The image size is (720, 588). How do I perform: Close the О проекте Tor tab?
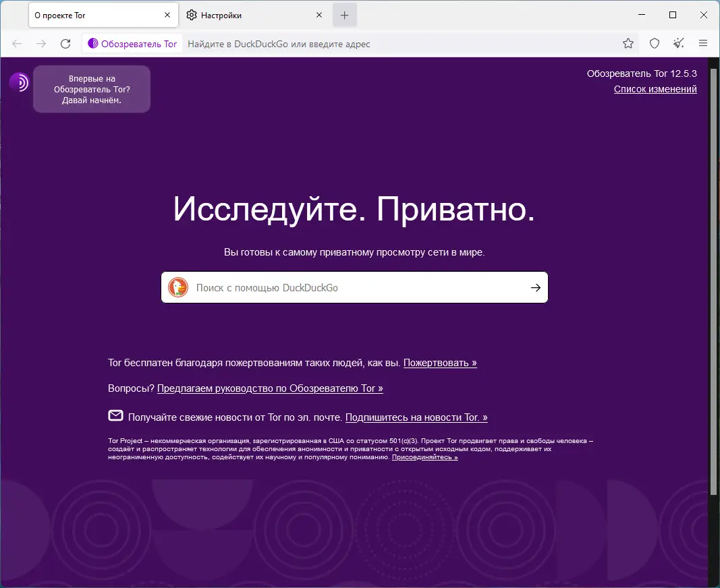167,15
